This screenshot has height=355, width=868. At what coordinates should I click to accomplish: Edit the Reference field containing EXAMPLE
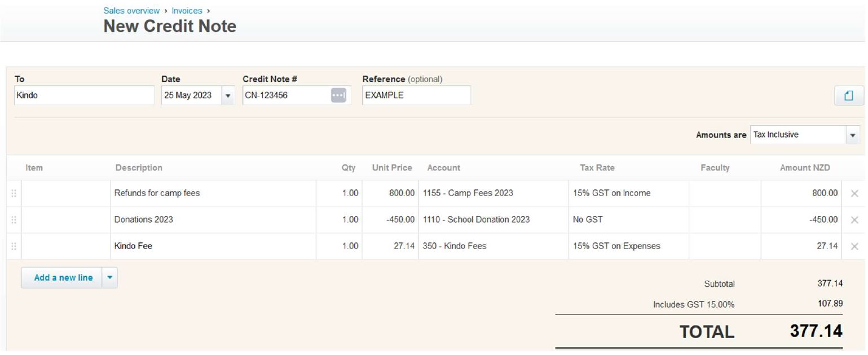coord(416,96)
